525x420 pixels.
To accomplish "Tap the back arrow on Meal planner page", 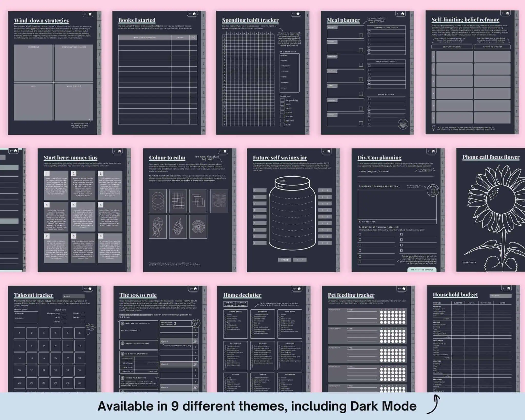I will [398, 14].
